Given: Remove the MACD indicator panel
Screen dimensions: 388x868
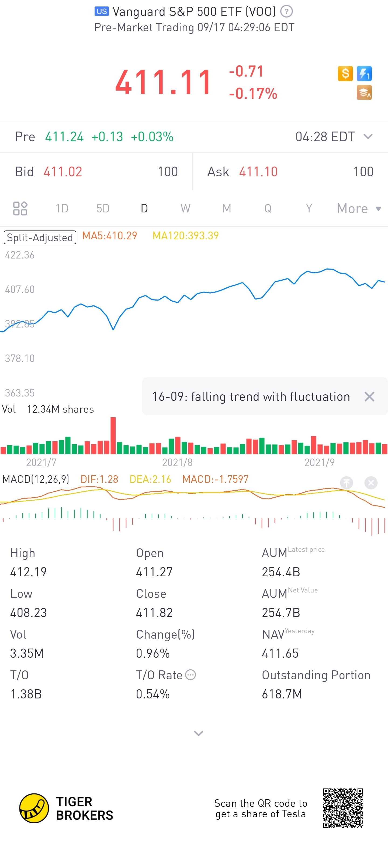Looking at the screenshot, I should [371, 483].
